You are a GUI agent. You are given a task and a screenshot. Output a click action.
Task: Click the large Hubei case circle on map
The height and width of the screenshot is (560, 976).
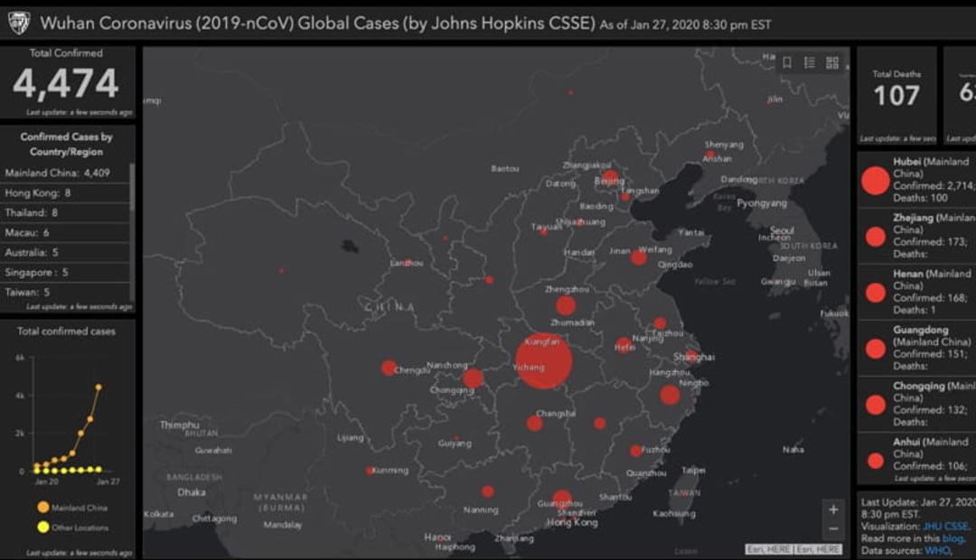point(543,361)
